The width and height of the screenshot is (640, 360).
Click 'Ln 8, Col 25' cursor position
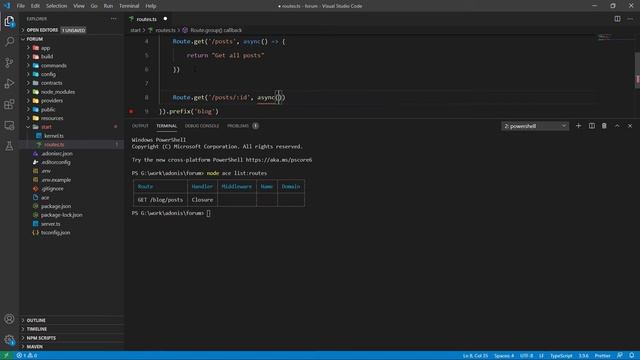point(475,356)
